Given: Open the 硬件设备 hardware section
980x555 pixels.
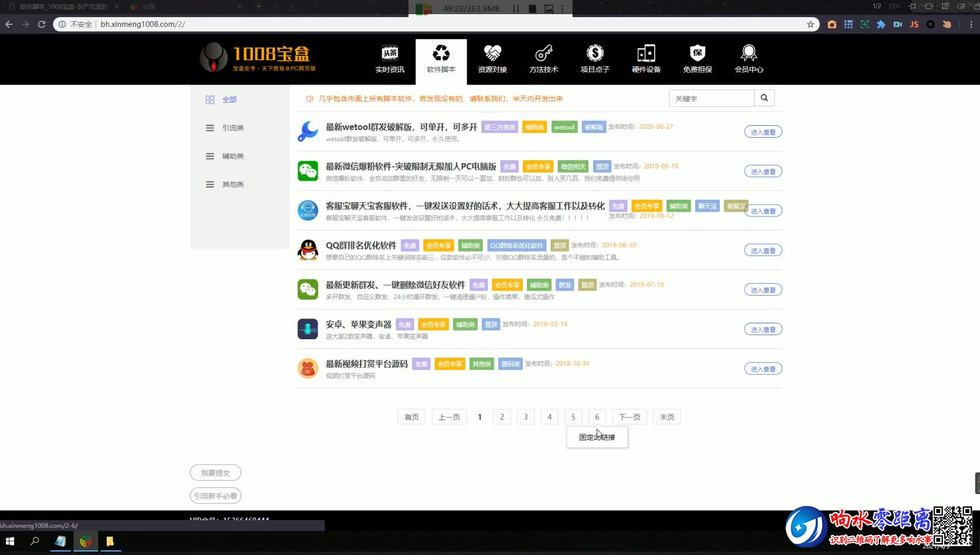Looking at the screenshot, I should point(646,59).
